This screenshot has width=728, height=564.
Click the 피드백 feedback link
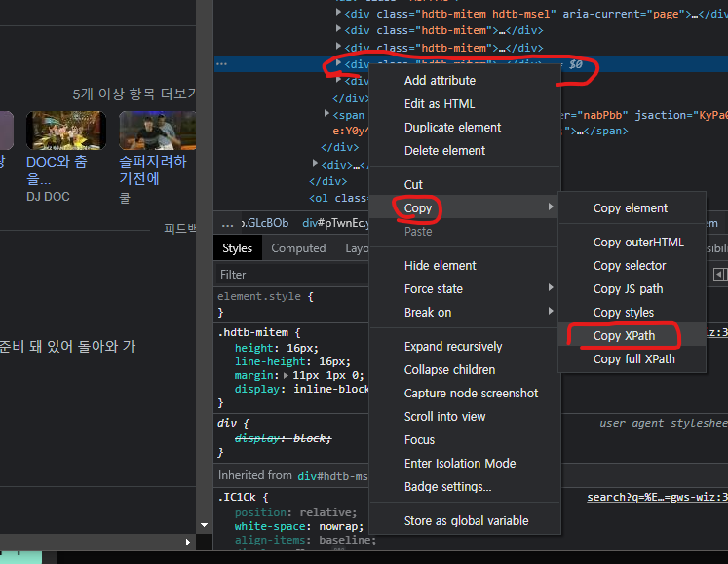point(180,228)
